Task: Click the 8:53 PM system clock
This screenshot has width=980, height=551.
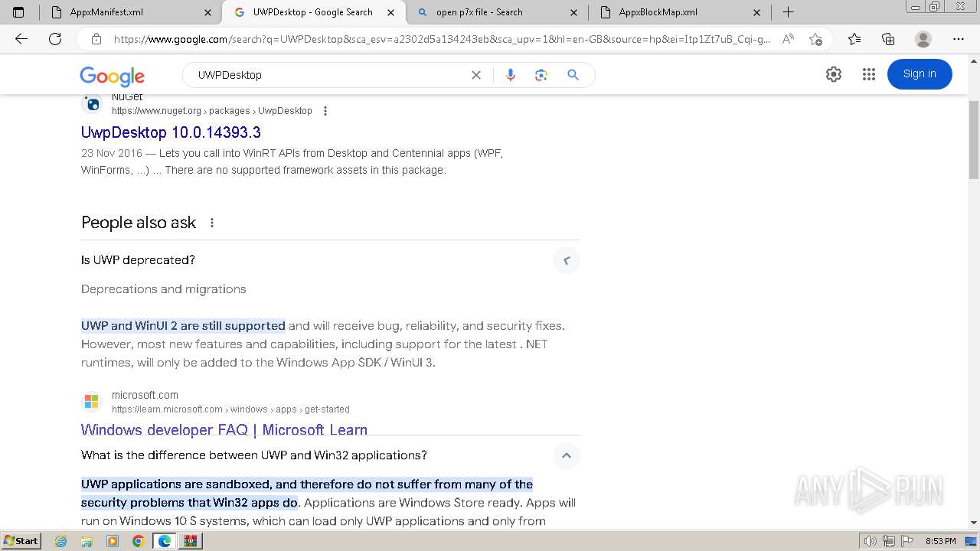Action: (940, 541)
